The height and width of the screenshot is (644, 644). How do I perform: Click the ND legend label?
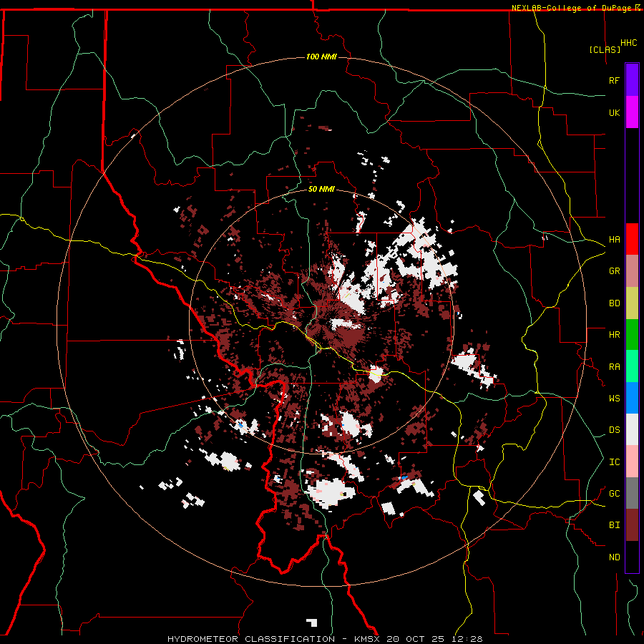pos(614,557)
